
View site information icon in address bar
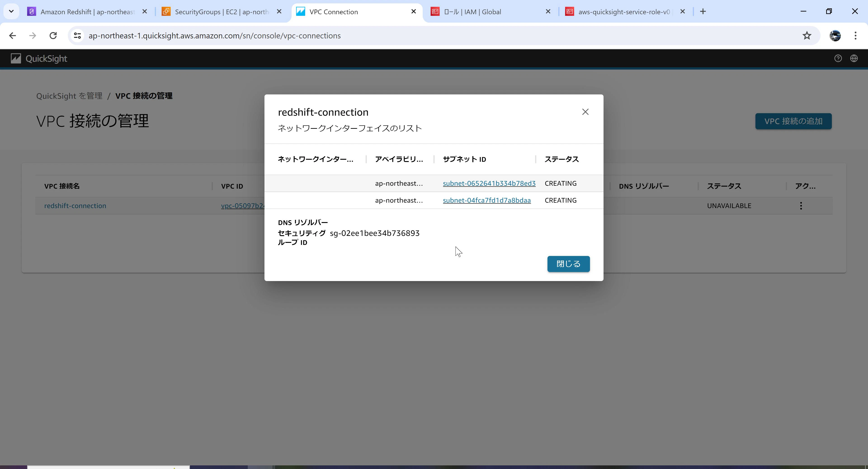click(77, 36)
